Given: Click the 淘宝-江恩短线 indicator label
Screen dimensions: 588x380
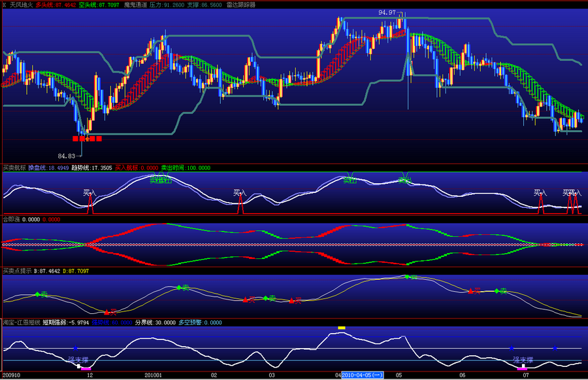Looking at the screenshot, I should click(x=22, y=322).
